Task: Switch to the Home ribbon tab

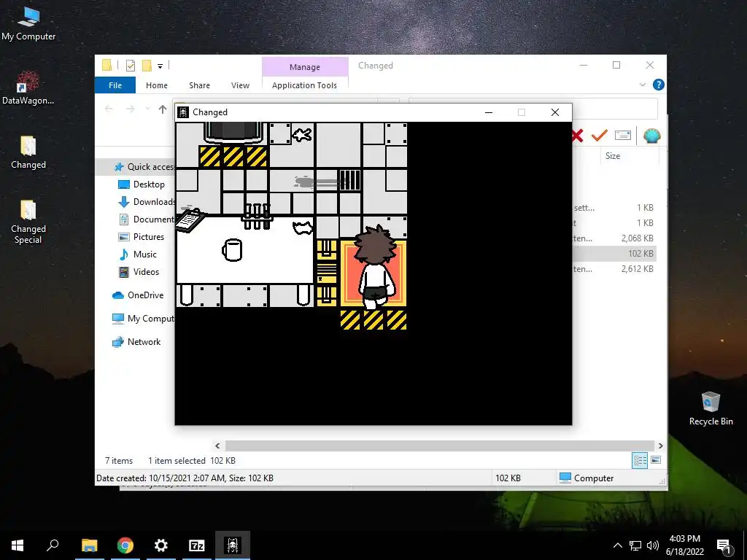Action: pos(157,85)
